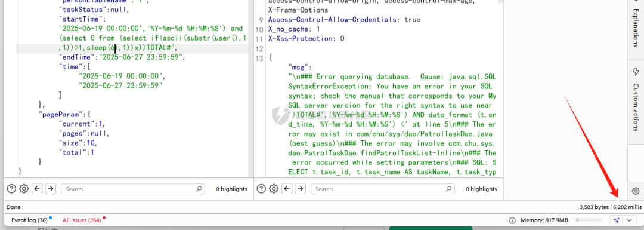Go to next match in request panel
644x230 pixels.
point(50,189)
